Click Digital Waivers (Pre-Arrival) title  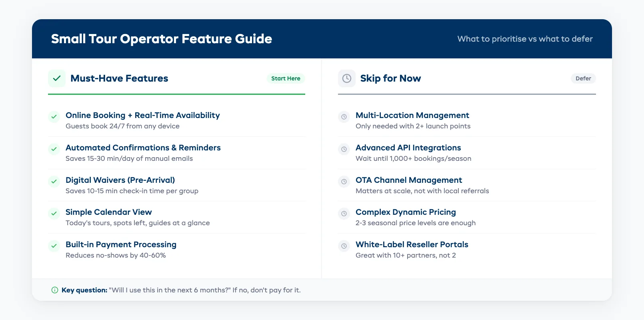pyautogui.click(x=120, y=180)
